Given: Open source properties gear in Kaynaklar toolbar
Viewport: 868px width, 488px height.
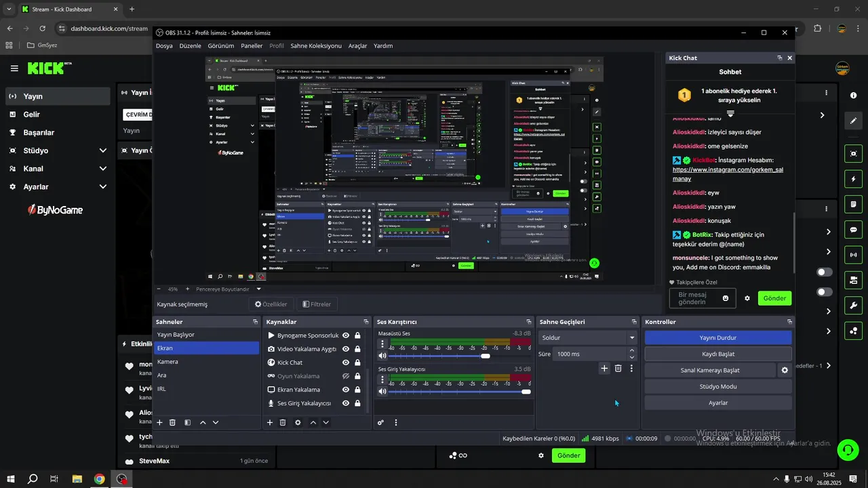Looking at the screenshot, I should click(298, 422).
